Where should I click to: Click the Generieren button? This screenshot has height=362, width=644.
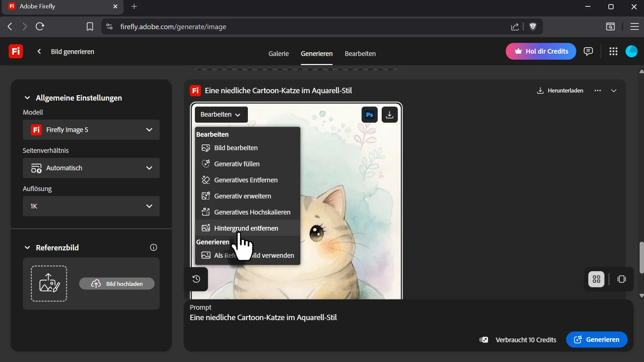pos(596,340)
